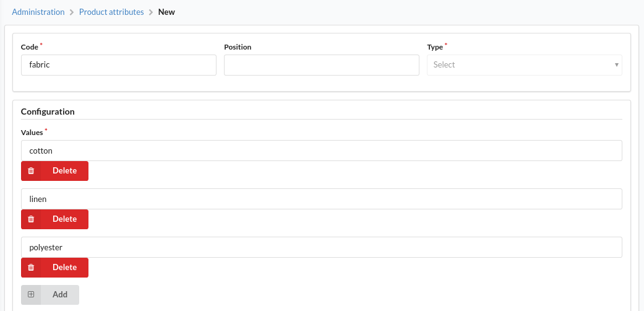Delete the linen value
The width and height of the screenshot is (644, 311).
54,219
